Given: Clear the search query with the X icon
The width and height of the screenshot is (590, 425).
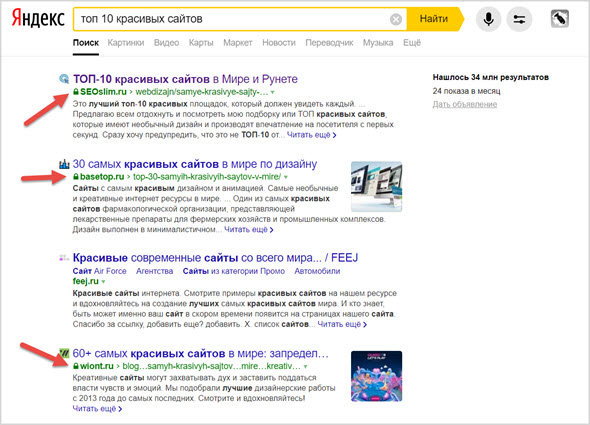Looking at the screenshot, I should point(395,19).
